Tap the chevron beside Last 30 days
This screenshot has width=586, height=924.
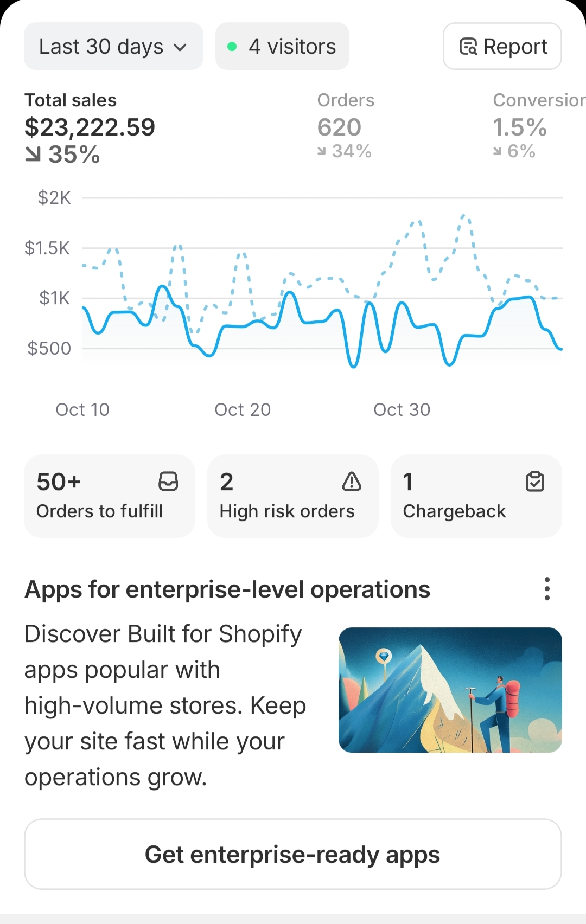[x=180, y=47]
